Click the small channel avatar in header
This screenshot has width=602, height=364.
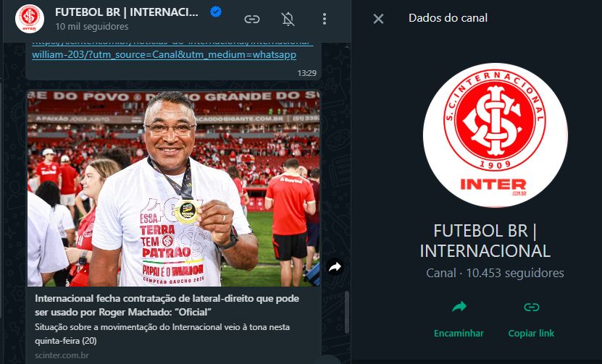point(30,19)
